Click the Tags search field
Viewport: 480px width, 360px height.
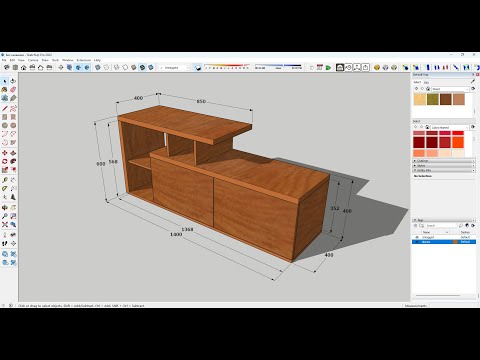441,226
